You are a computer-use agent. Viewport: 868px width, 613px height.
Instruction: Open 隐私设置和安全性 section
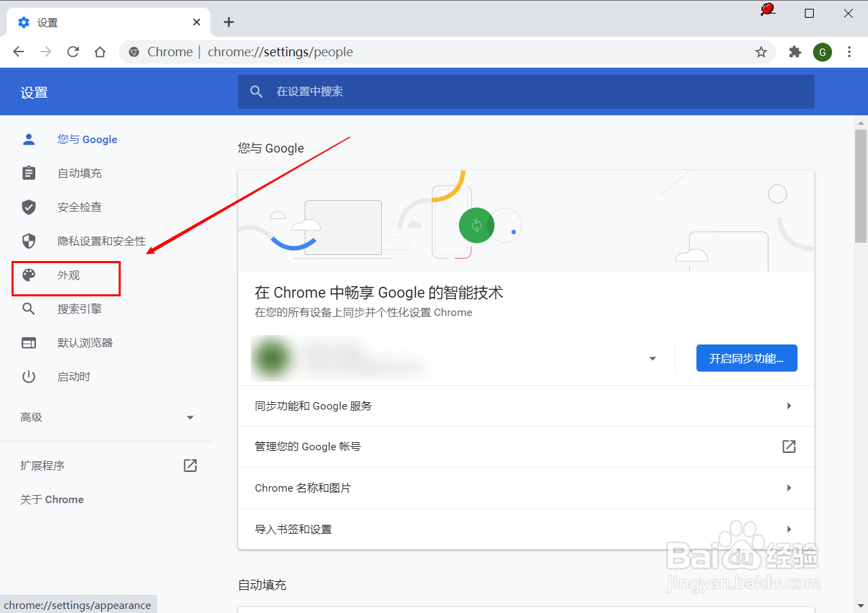tap(102, 241)
